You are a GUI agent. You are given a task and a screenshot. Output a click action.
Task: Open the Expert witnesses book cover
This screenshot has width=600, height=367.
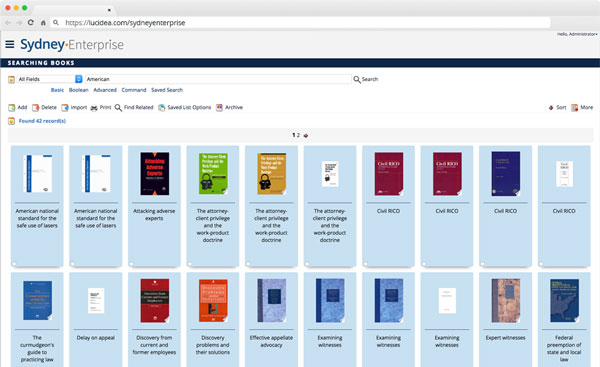(x=506, y=300)
